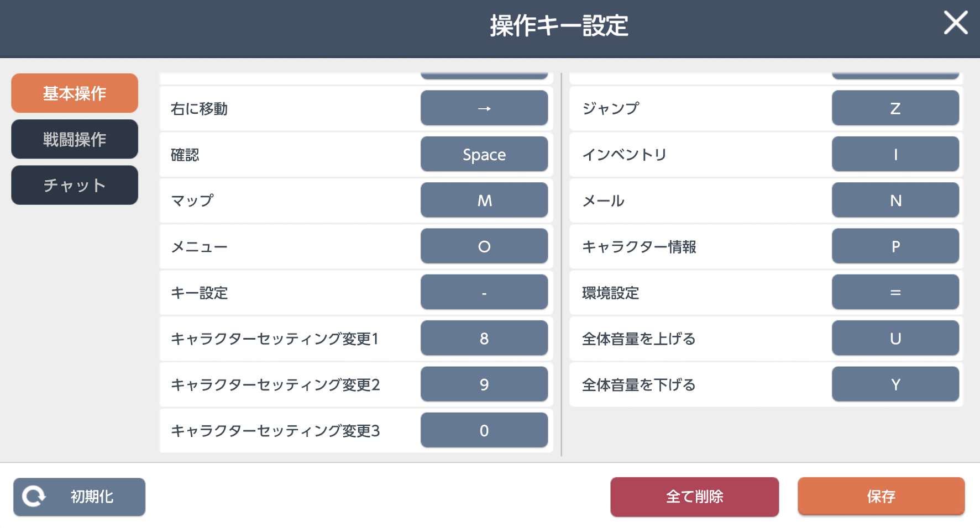The image size is (980, 528).
Task: Select the M key binding for マップ
Action: (484, 200)
